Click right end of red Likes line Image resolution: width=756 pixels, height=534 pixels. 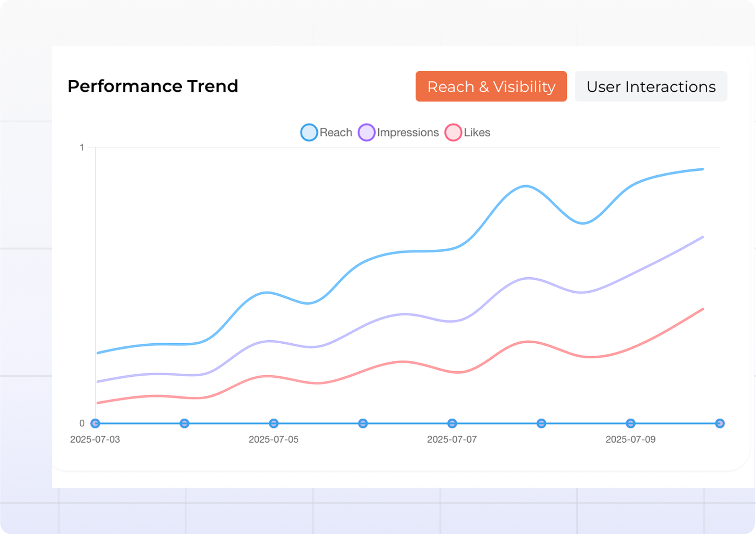pyautogui.click(x=702, y=309)
